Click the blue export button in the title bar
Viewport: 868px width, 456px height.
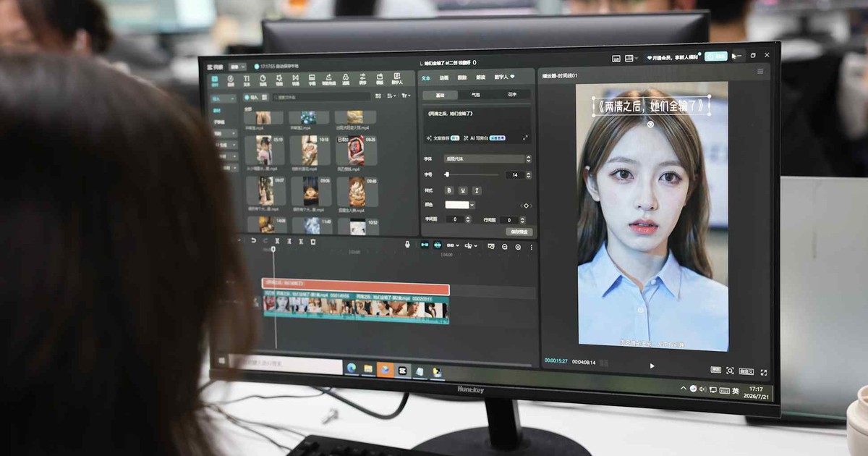717,56
